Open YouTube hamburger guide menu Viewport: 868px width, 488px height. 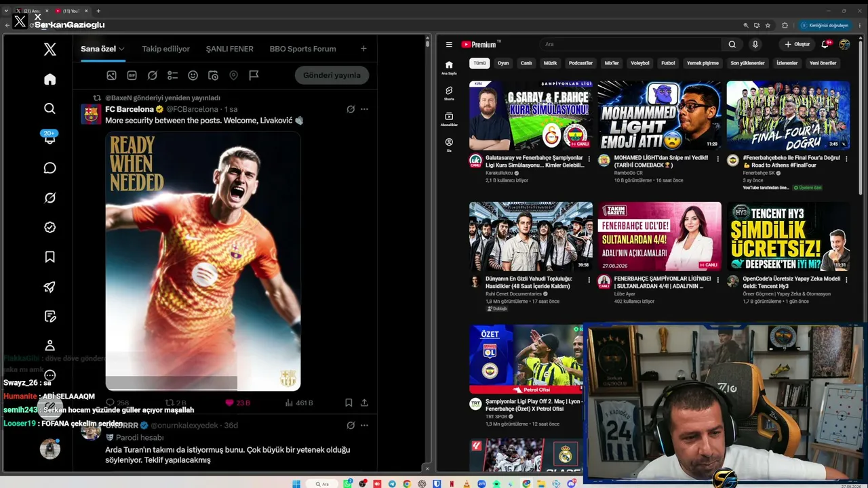click(449, 45)
